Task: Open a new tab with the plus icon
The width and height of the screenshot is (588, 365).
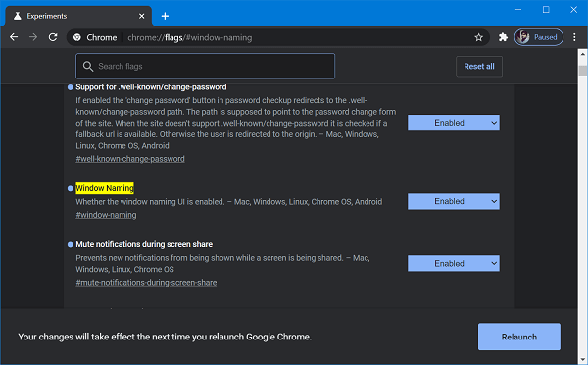Action: pyautogui.click(x=165, y=16)
